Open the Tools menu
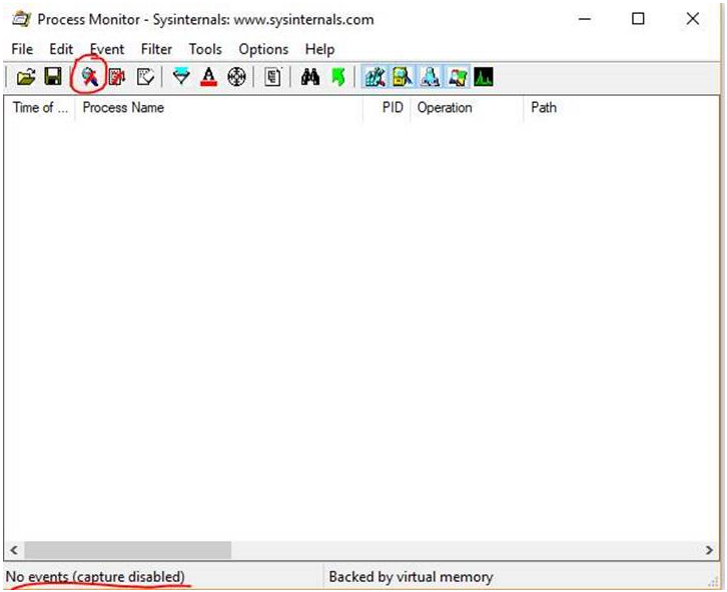The width and height of the screenshot is (727, 592). [x=205, y=49]
